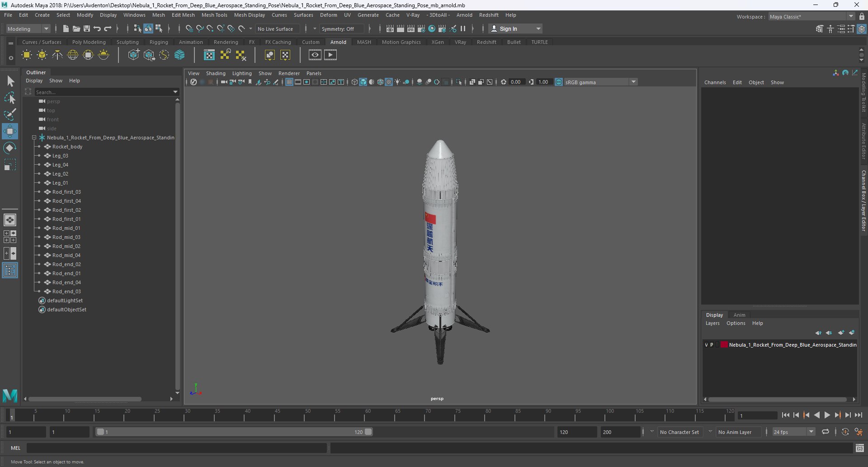Start Arnold render play shelf icon
Screen dimensions: 868x467
[330, 55]
